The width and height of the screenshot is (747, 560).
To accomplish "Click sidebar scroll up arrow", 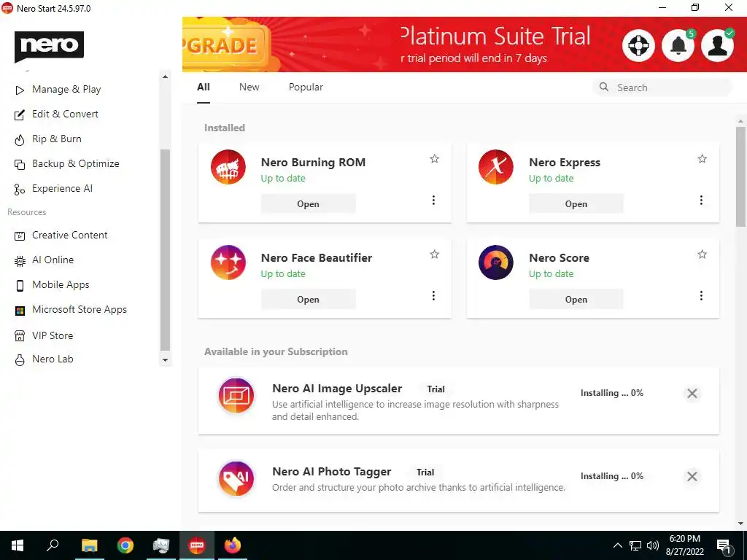I will click(165, 77).
